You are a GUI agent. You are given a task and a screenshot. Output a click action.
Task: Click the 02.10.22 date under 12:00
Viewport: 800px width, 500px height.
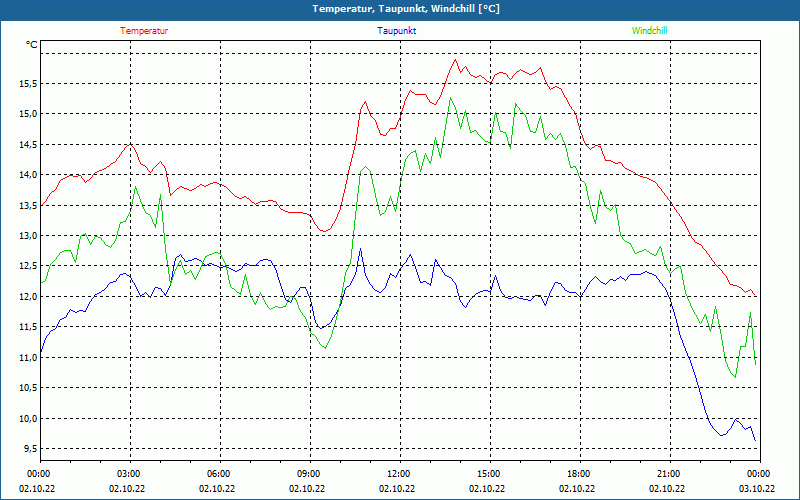(x=397, y=488)
